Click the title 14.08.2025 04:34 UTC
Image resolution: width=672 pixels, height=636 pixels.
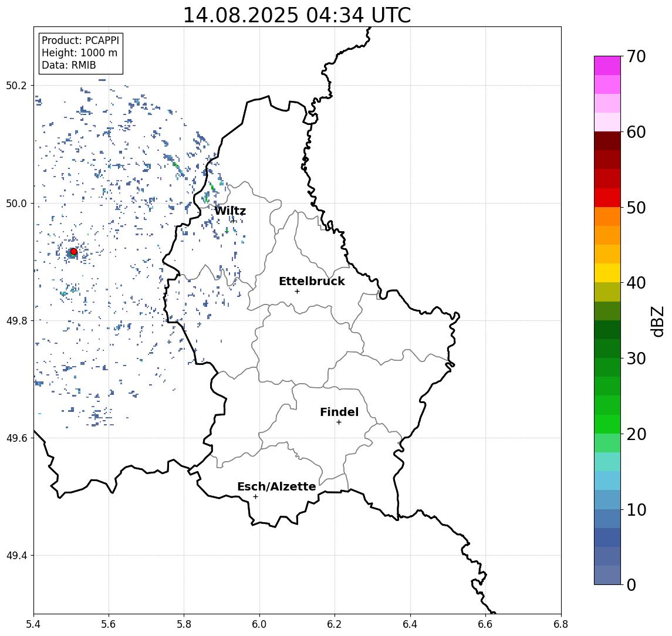[x=297, y=15]
